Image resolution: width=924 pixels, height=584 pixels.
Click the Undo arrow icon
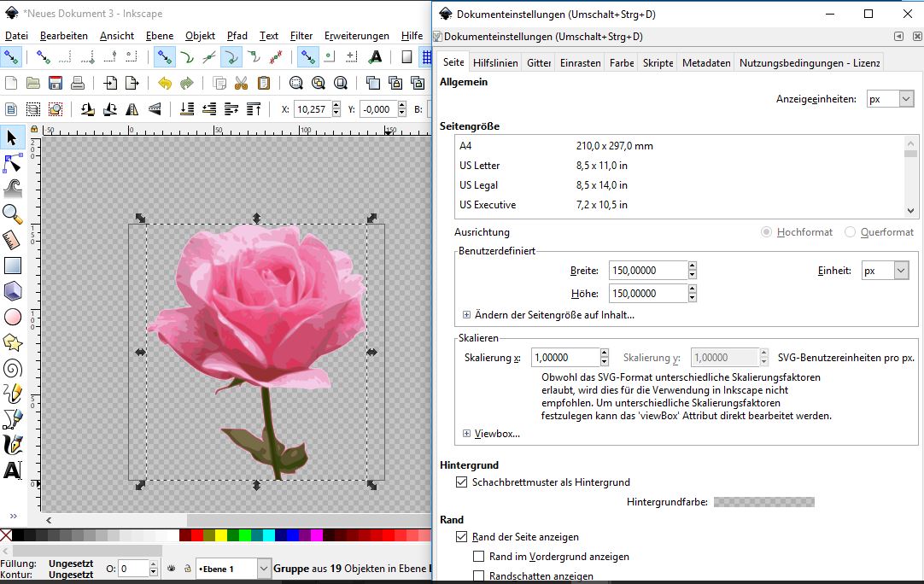tap(164, 83)
